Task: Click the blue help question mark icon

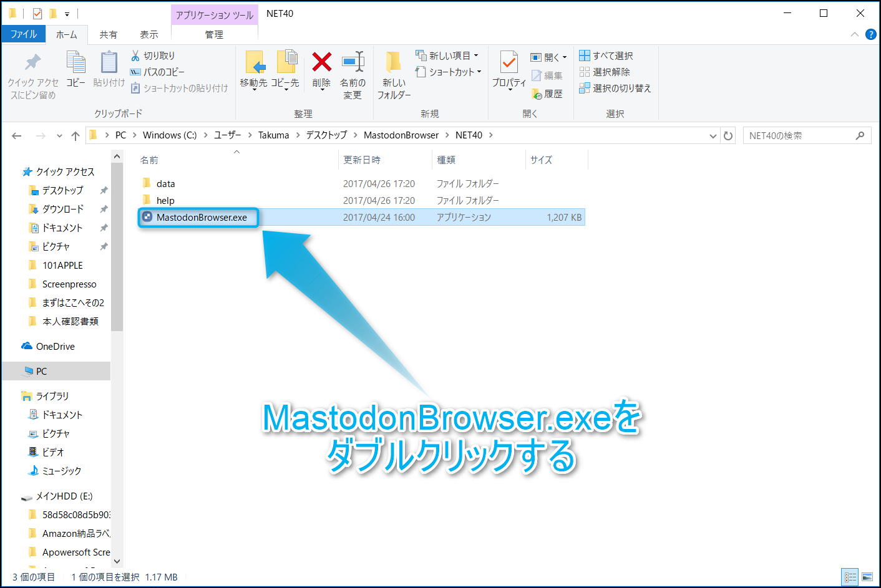Action: coord(871,34)
